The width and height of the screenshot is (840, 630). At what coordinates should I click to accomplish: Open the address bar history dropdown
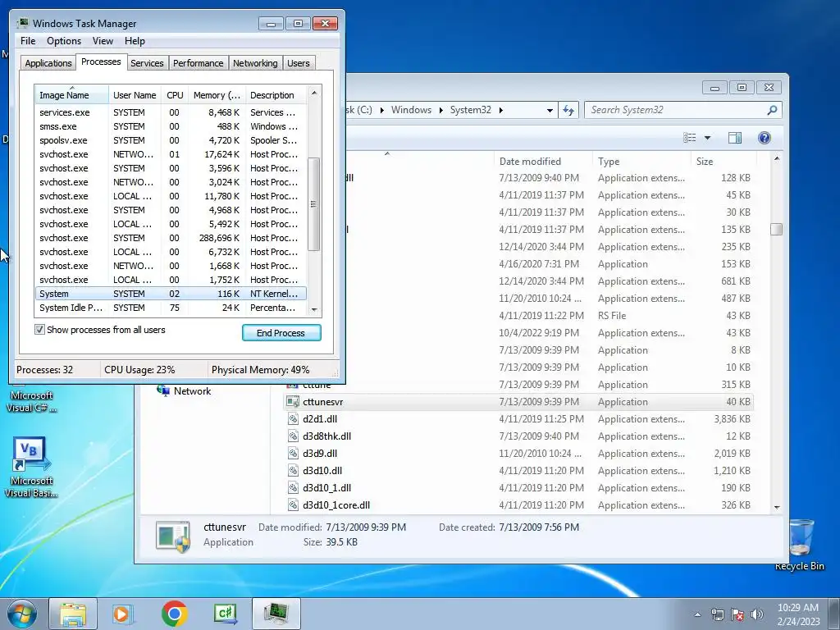tap(550, 110)
